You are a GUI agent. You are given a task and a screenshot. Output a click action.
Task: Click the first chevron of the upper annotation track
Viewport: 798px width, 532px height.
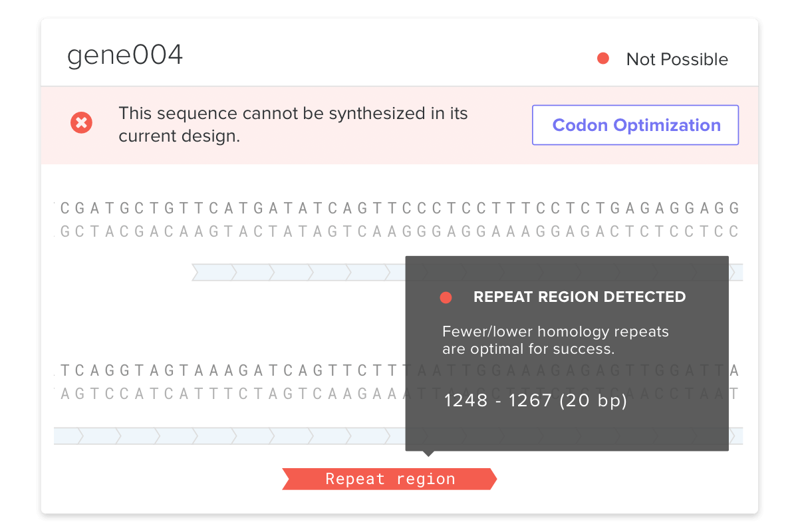[x=213, y=272]
